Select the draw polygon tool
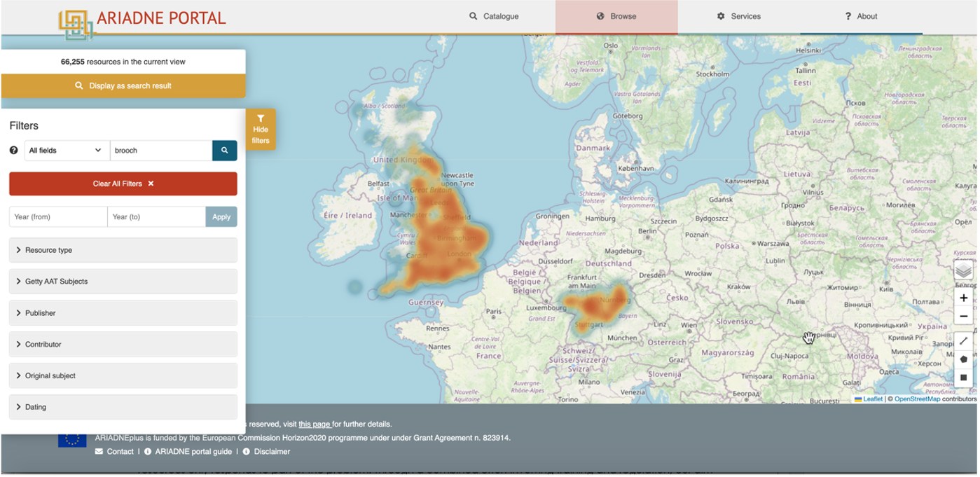 click(x=963, y=359)
